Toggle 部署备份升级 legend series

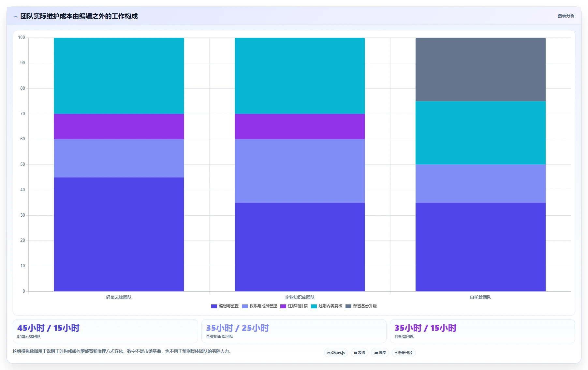(x=361, y=306)
